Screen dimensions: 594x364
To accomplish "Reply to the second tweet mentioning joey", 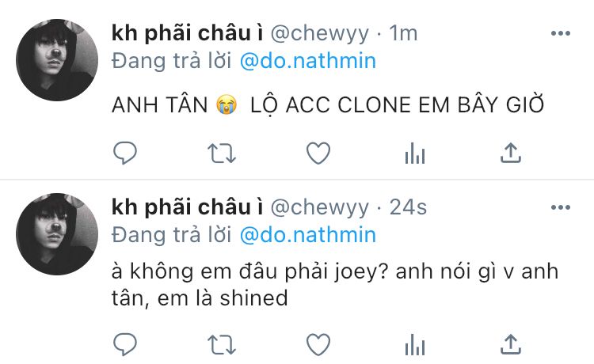I will pos(125,344).
